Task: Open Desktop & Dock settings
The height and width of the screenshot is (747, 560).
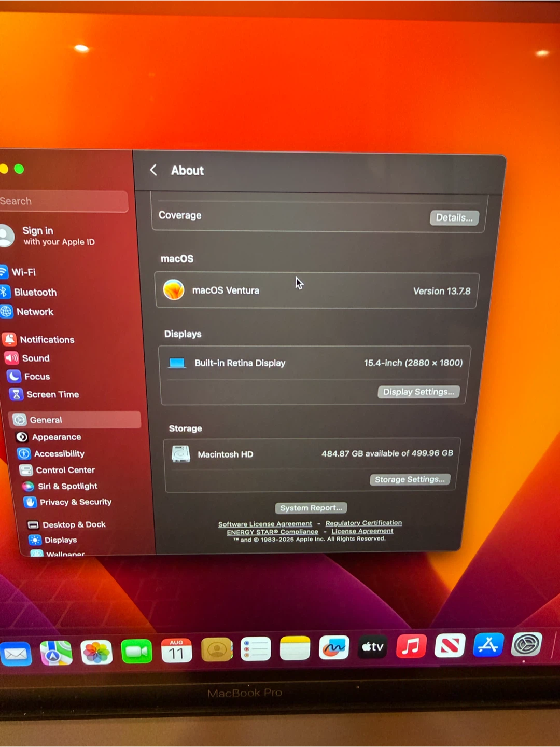Action: point(66,524)
